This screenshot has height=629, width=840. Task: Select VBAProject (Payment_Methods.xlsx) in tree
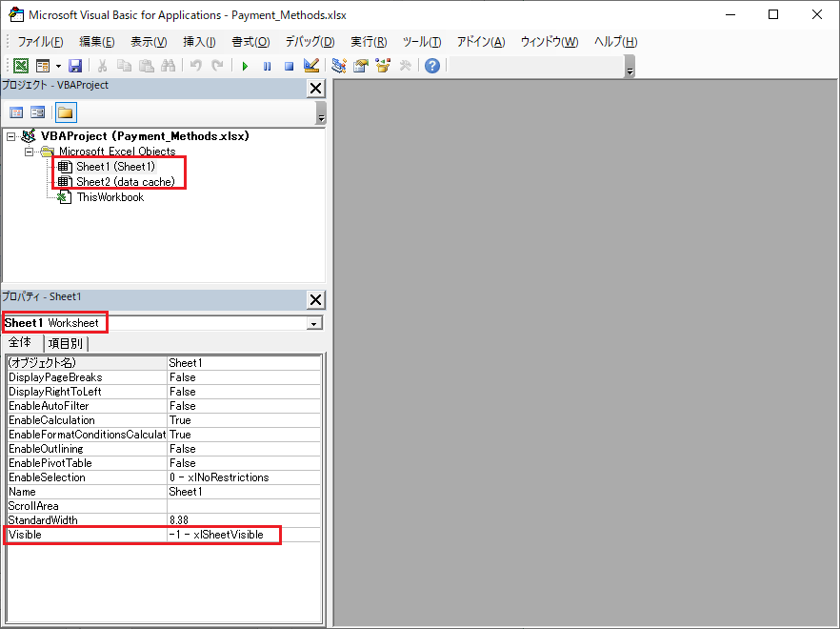pyautogui.click(x=145, y=136)
